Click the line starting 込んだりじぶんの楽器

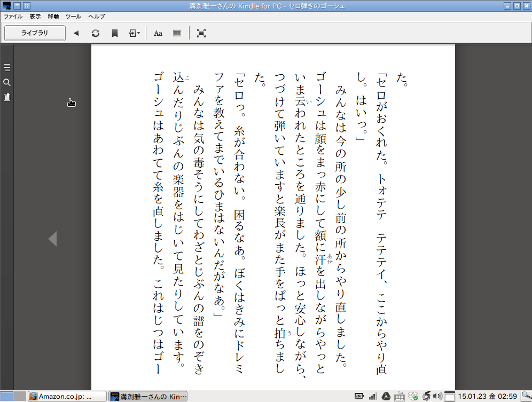coord(178,220)
